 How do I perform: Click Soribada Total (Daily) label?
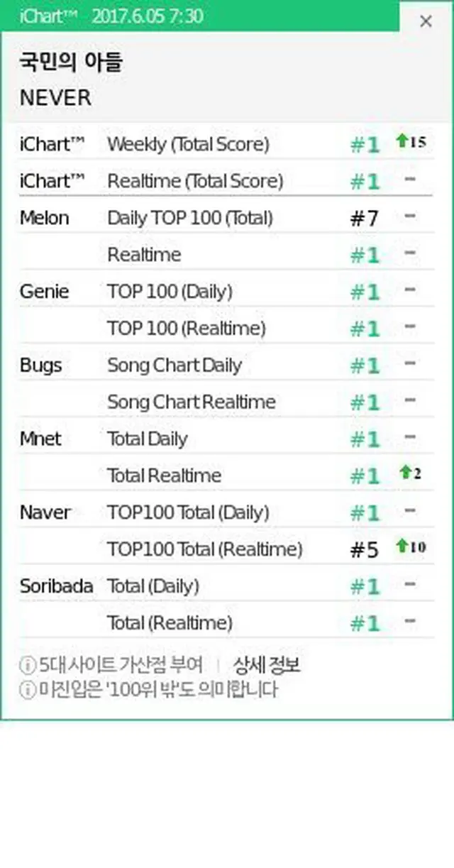[153, 586]
